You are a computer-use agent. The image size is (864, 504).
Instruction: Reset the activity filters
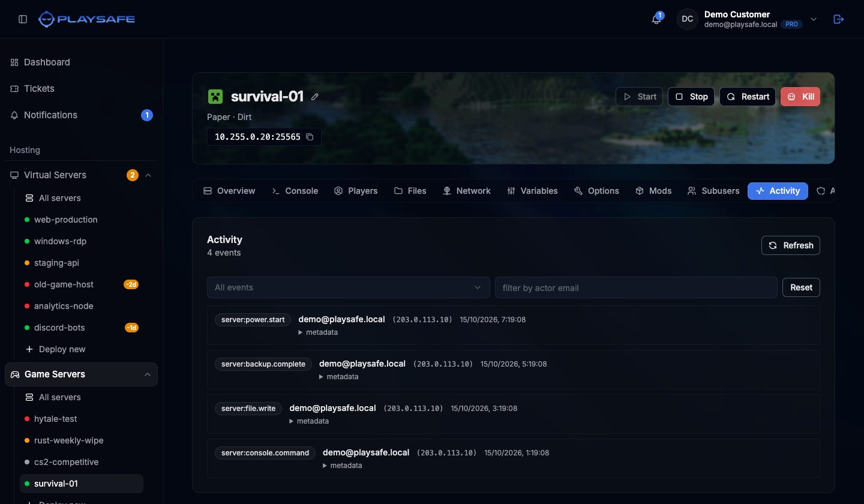pos(801,287)
